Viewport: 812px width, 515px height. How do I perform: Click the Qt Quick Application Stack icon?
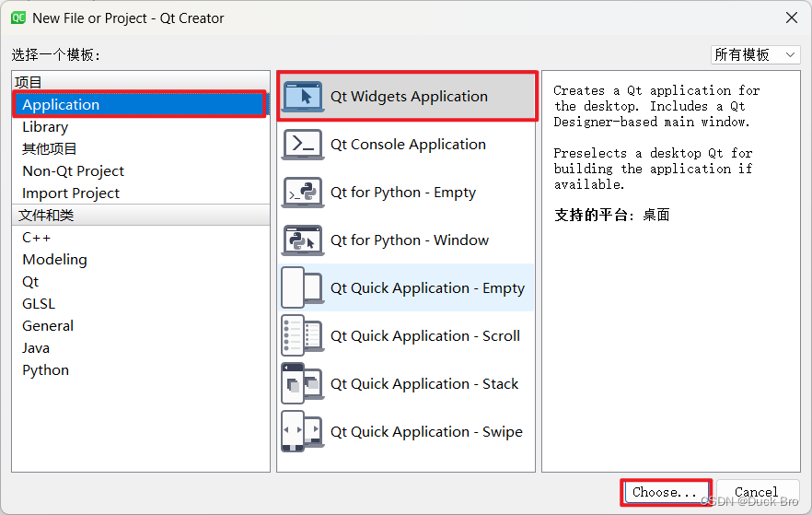coord(303,384)
